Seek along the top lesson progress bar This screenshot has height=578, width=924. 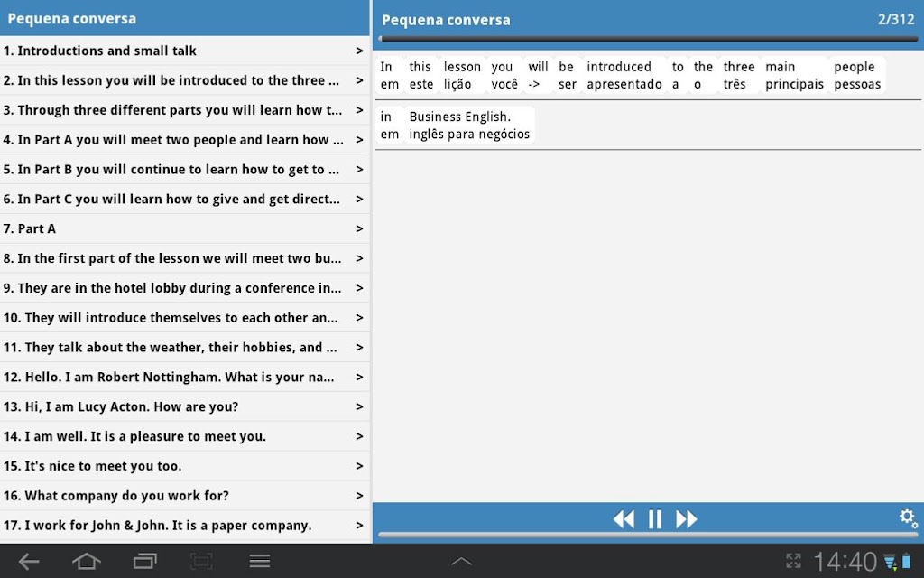[x=648, y=39]
